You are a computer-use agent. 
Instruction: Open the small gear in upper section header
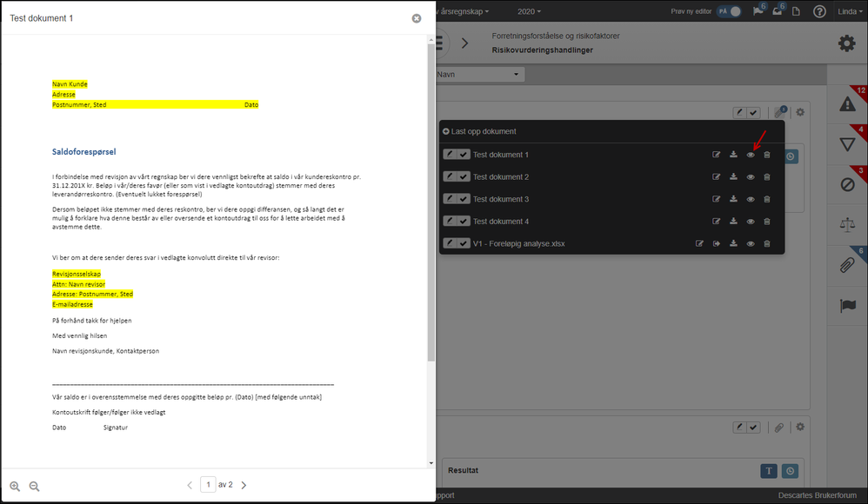pyautogui.click(x=800, y=112)
